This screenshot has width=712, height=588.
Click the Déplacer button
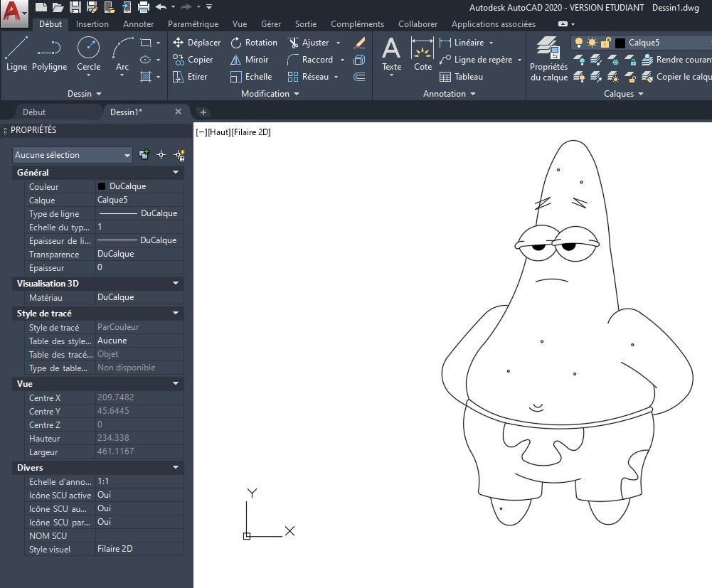point(196,43)
